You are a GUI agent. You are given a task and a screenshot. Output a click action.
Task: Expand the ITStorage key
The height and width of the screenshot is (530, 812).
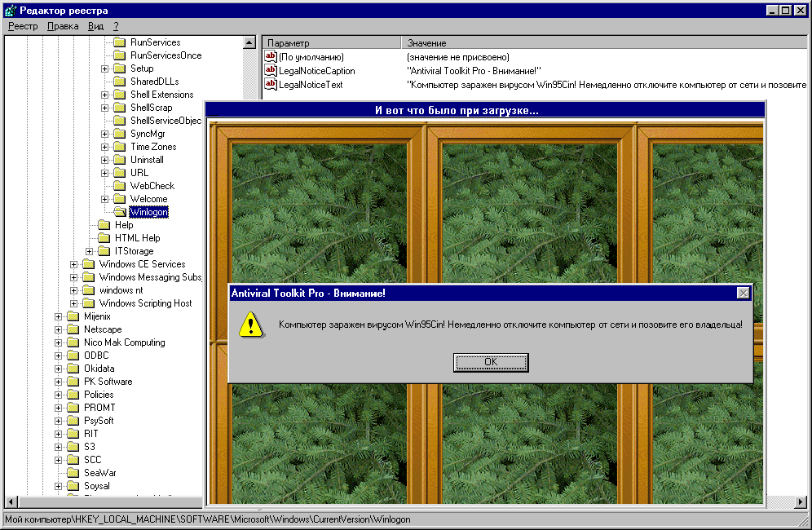[x=89, y=251]
